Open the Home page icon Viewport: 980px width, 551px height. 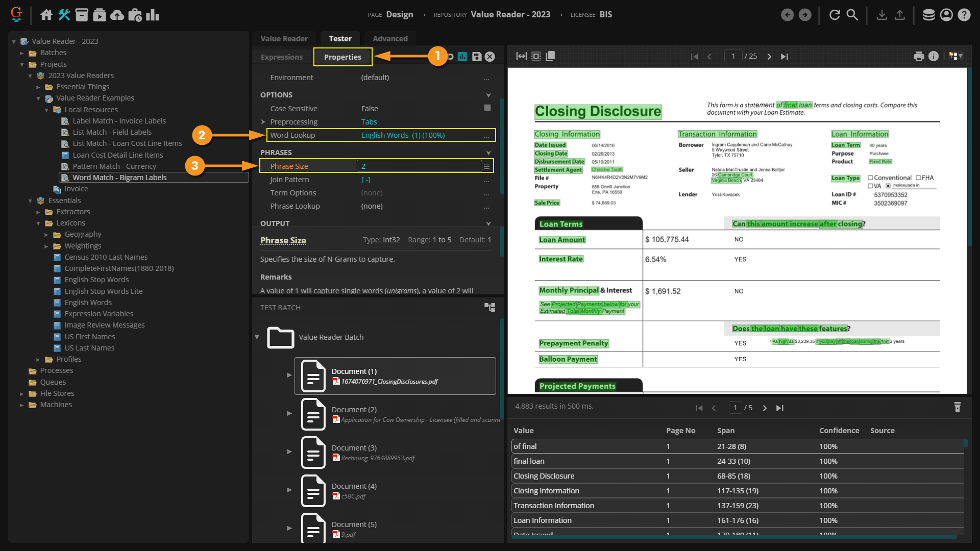tap(46, 15)
